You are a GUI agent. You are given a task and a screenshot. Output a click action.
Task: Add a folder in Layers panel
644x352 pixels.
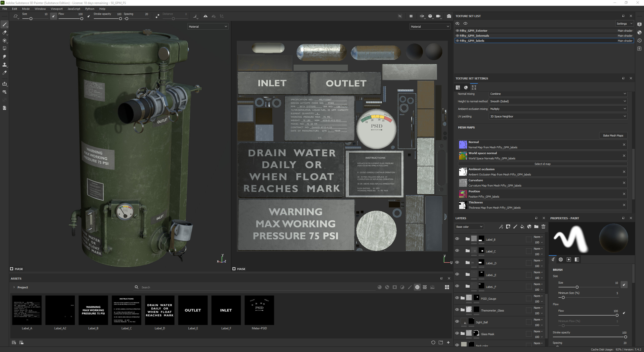pyautogui.click(x=536, y=227)
